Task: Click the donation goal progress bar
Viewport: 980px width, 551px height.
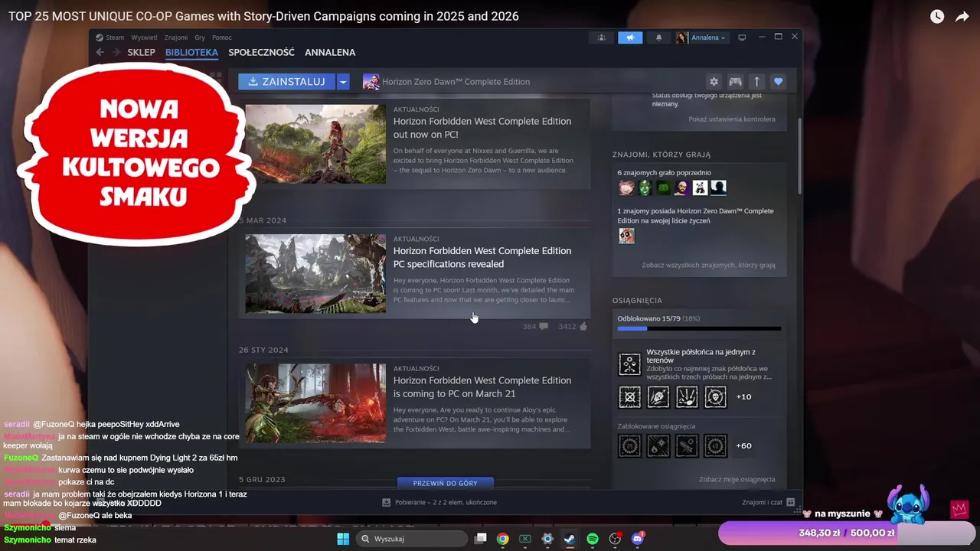Action: [x=846, y=533]
